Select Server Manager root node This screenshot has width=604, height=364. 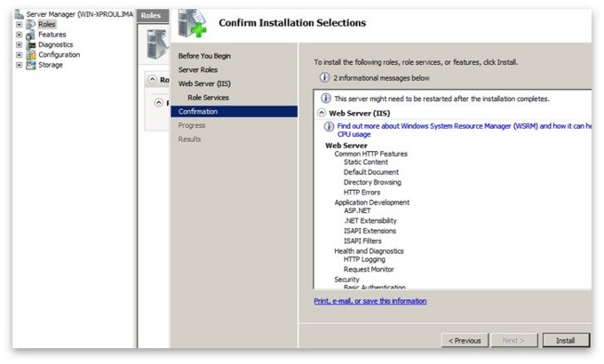tap(80, 14)
